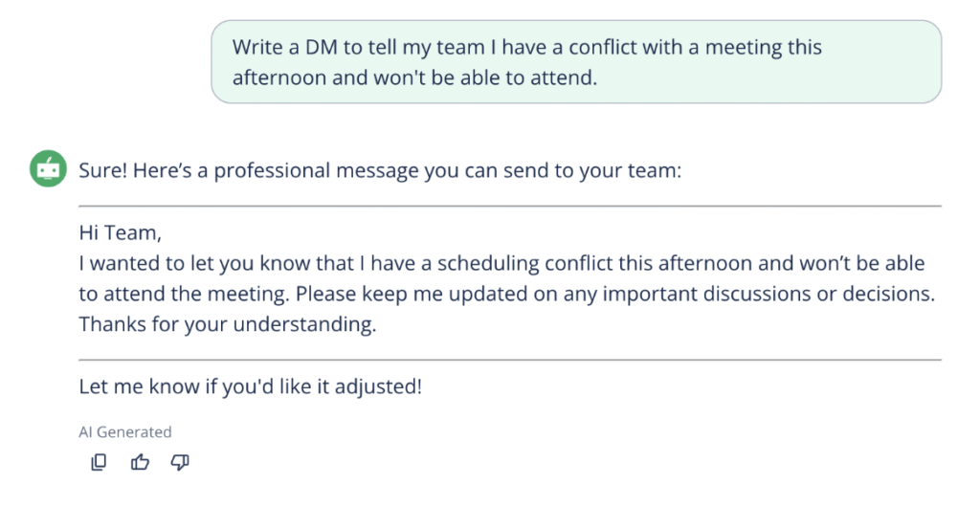Give the response a thumbs up
Viewport: 980px width, 506px height.
(140, 463)
